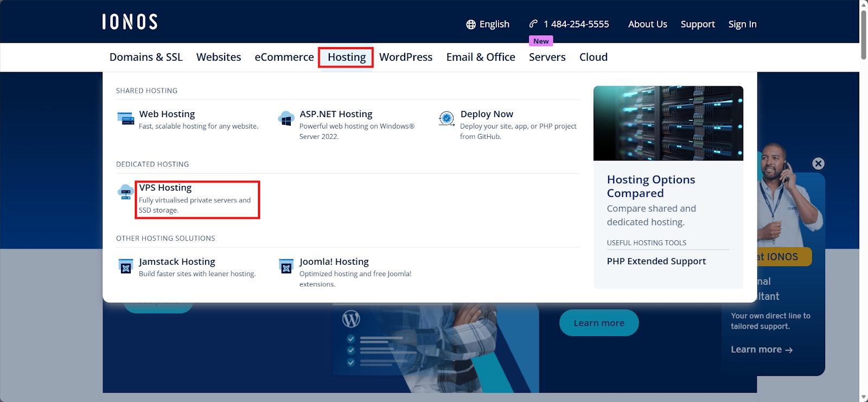
Task: Click 'Fast, scalable hosting for any website.' text
Action: 199,126
